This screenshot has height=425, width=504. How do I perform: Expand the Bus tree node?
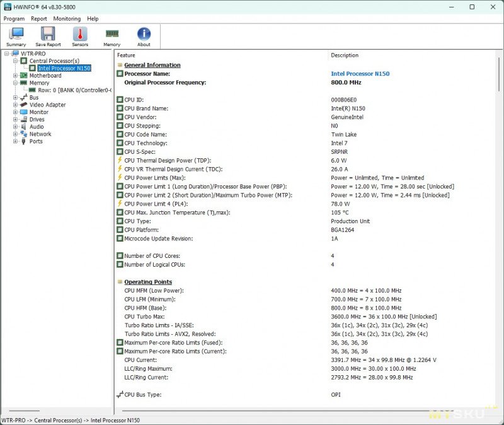(15, 98)
